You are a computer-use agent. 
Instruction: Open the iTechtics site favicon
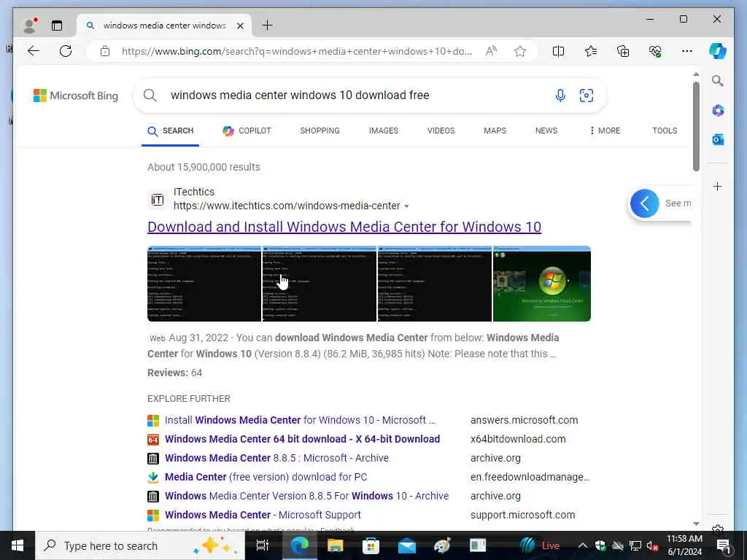[158, 200]
